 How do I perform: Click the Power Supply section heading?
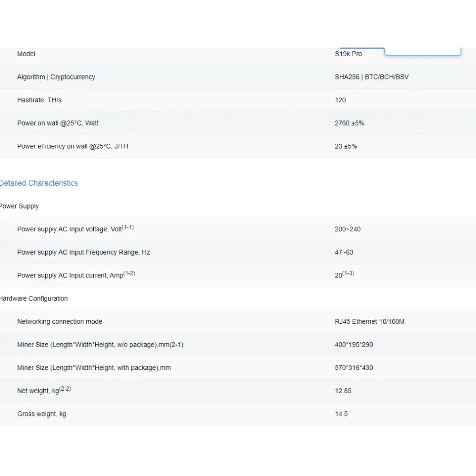pyautogui.click(x=19, y=206)
